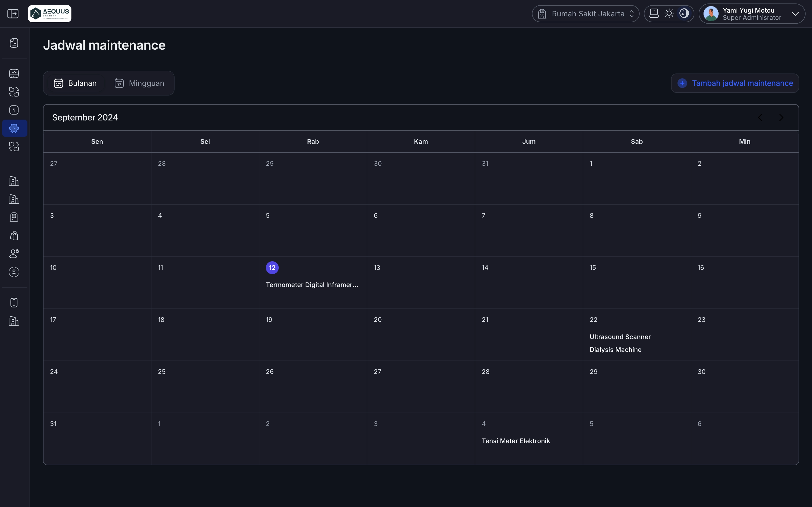Switch to light theme sun icon

(x=669, y=13)
